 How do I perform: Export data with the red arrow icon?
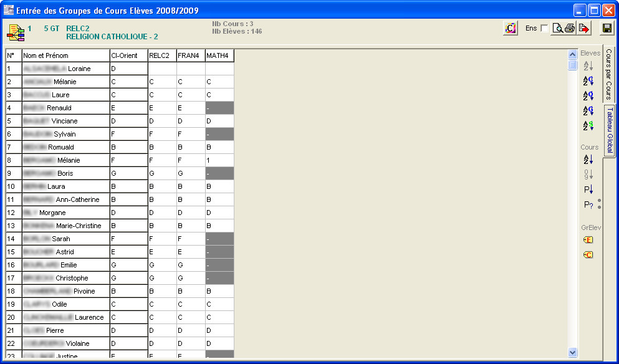583,29
